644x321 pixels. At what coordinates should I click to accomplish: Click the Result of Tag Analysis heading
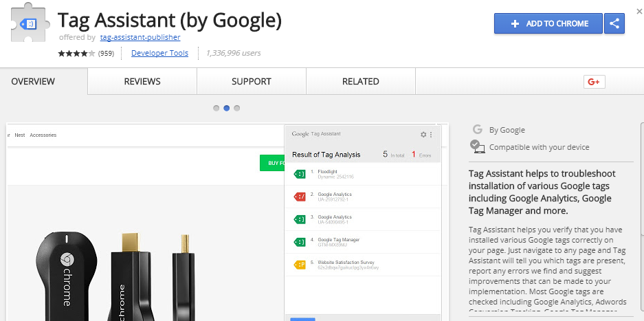tap(326, 155)
